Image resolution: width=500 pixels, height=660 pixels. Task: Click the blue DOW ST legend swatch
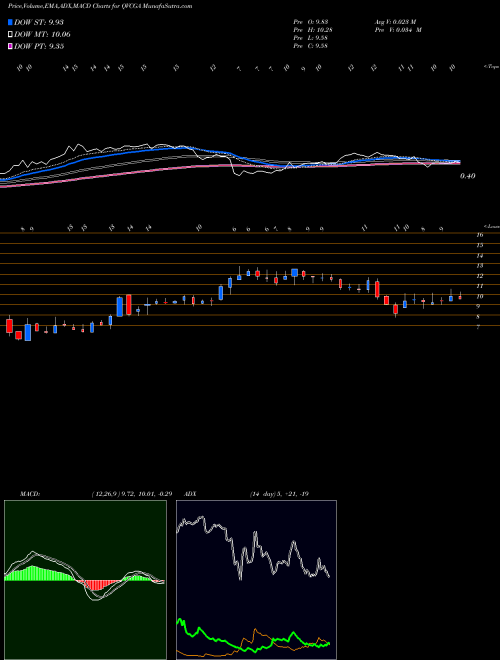click(10, 22)
